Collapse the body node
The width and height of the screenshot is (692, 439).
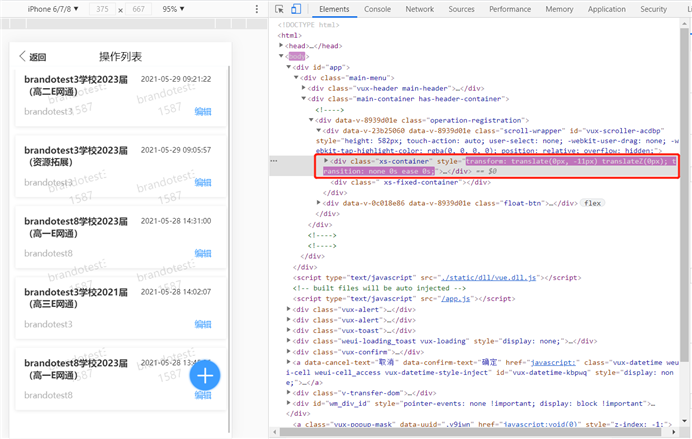281,56
